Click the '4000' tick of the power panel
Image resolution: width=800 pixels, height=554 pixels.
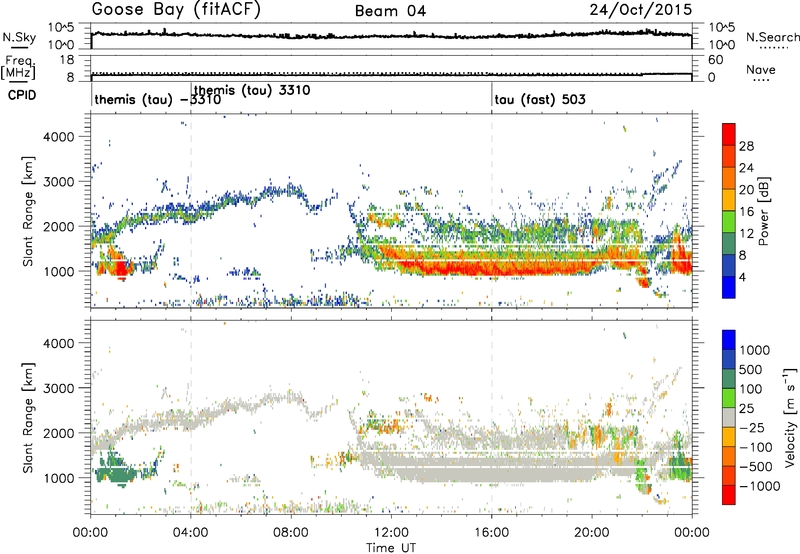click(59, 137)
